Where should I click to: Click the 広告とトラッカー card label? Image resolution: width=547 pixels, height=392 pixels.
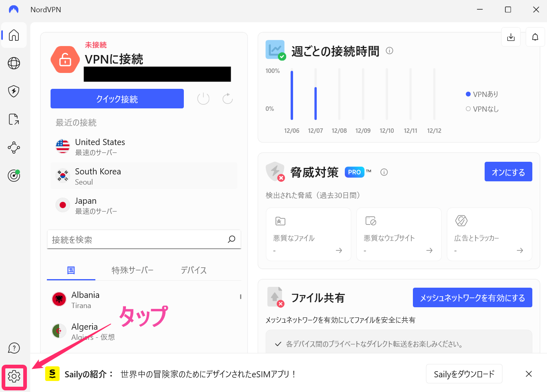[x=476, y=238]
